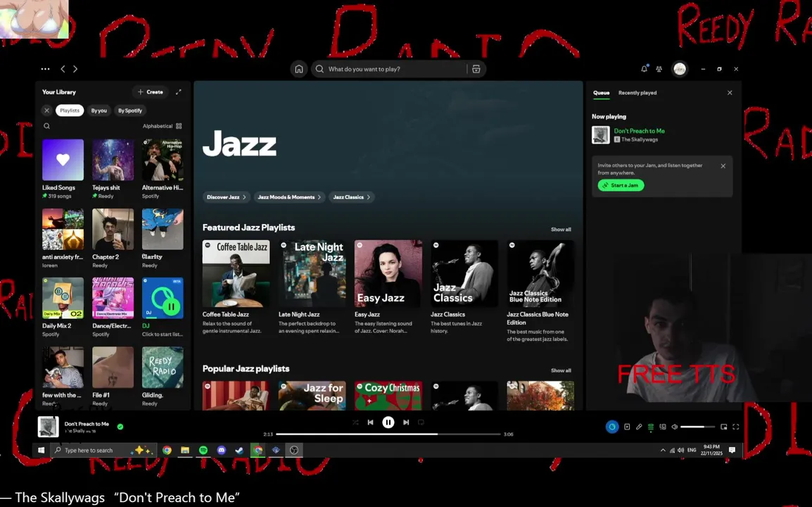Select the By you filter chip
This screenshot has width=812, height=507.
coord(99,111)
